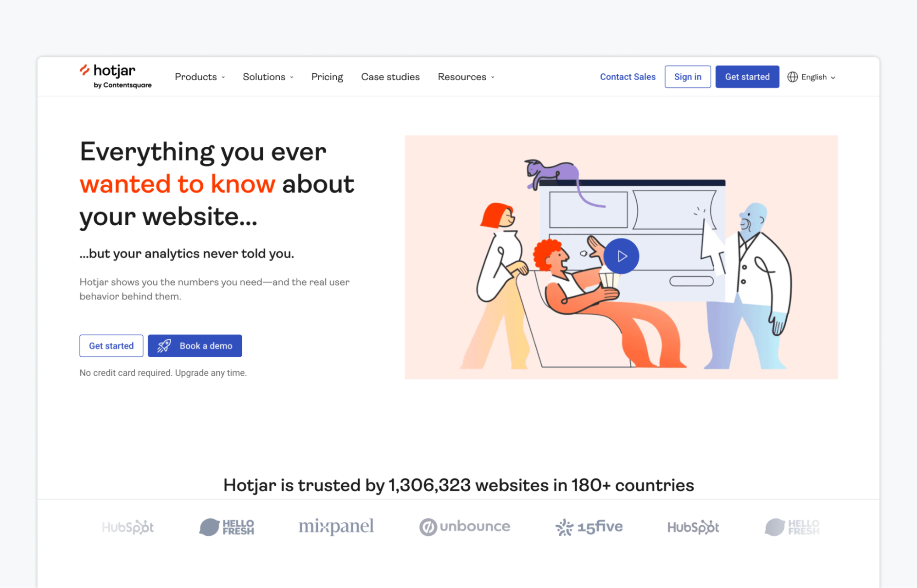
Task: Click the Contact Sales link
Action: point(628,77)
